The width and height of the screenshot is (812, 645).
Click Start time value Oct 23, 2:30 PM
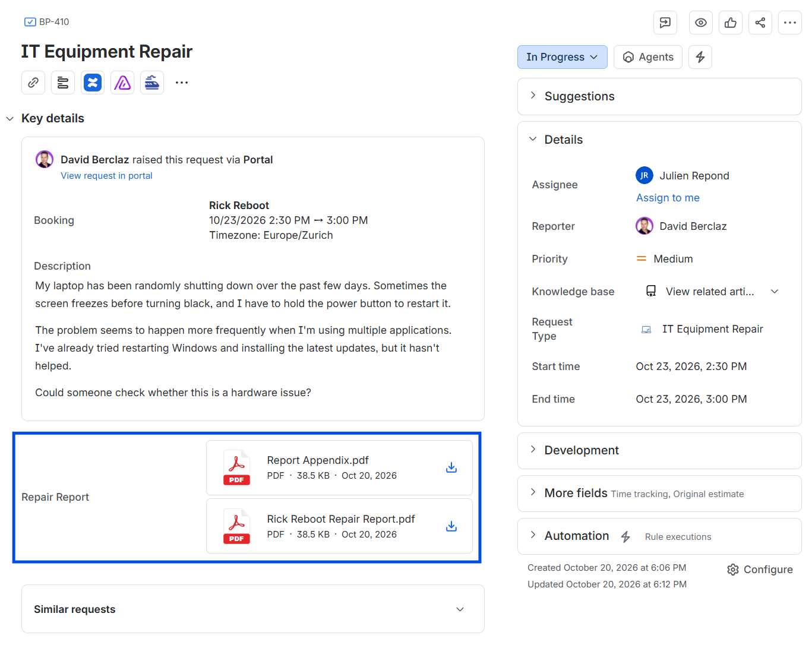(691, 366)
